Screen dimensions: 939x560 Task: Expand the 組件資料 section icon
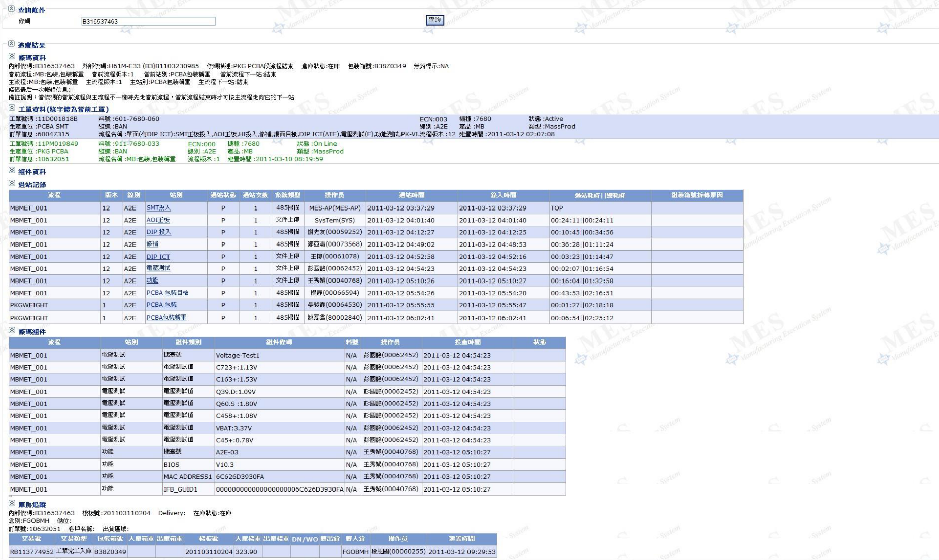pos(12,171)
